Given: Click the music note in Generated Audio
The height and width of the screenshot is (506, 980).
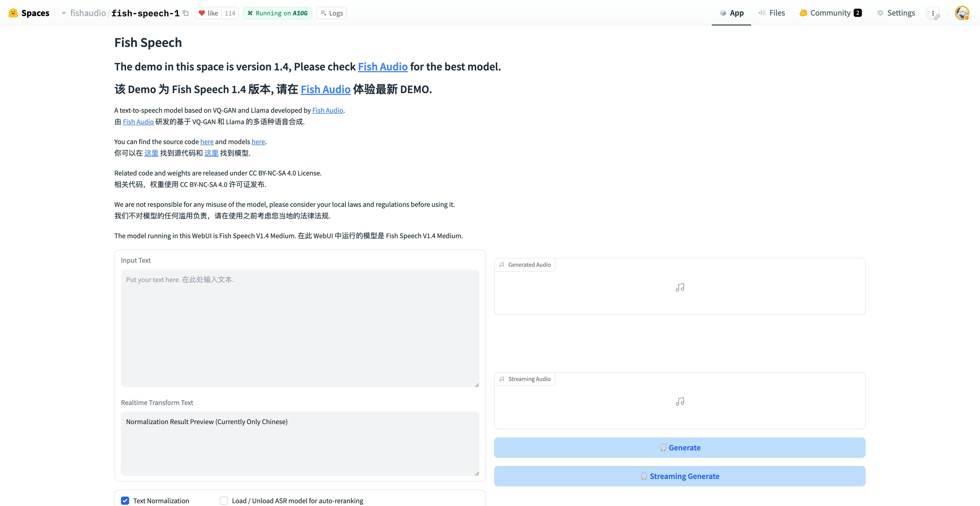Looking at the screenshot, I should 680,287.
